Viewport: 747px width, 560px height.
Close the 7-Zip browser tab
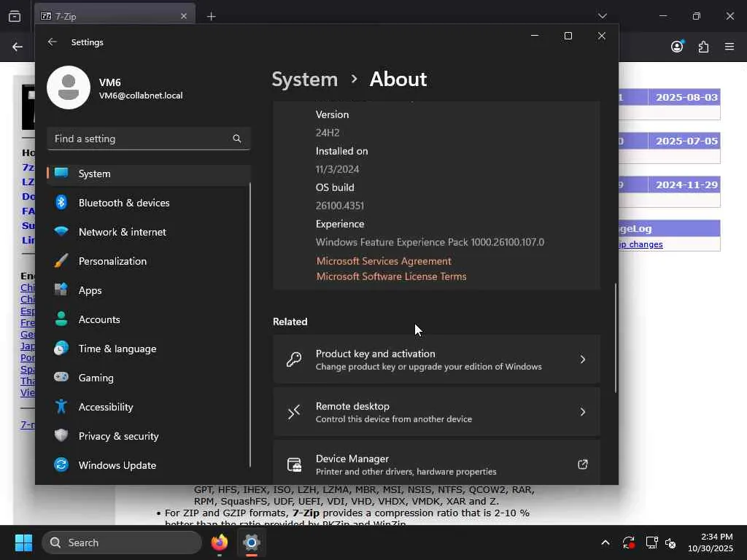point(184,16)
